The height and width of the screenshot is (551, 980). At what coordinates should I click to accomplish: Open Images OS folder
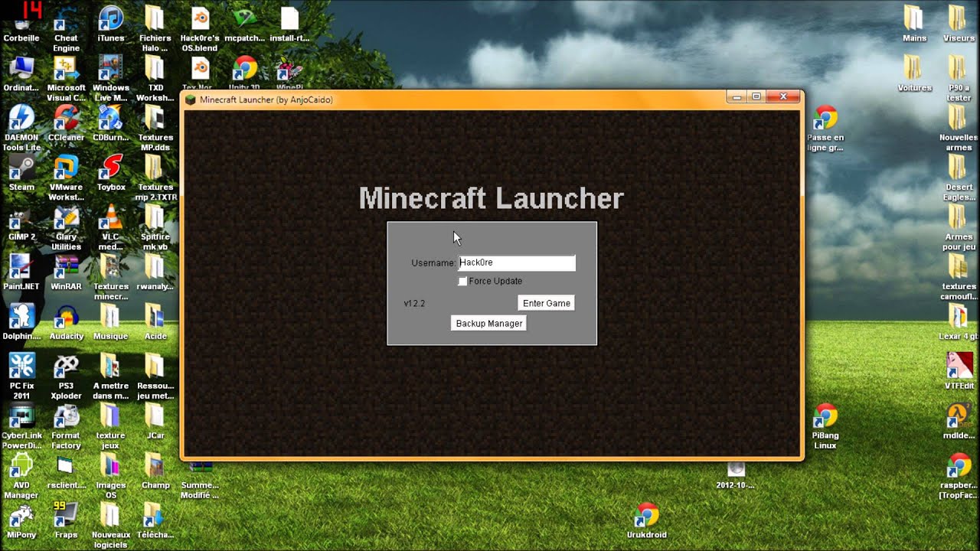pyautogui.click(x=111, y=476)
